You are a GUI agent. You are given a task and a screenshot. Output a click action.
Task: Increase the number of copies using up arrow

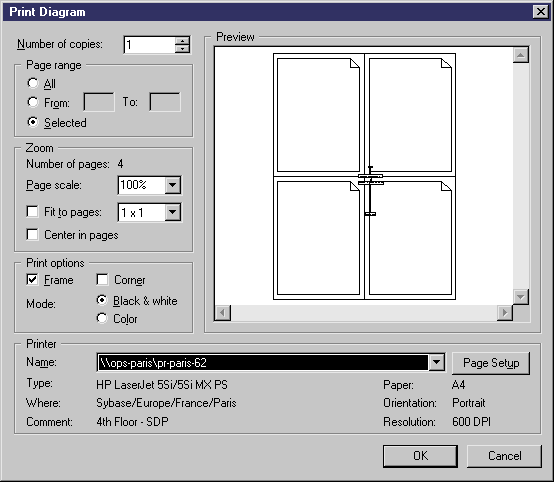(x=182, y=41)
